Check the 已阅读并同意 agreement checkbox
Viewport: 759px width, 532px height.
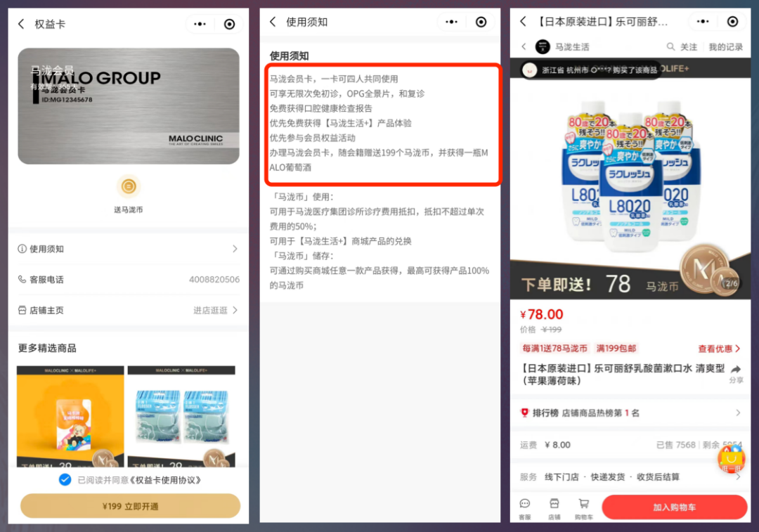(x=65, y=480)
